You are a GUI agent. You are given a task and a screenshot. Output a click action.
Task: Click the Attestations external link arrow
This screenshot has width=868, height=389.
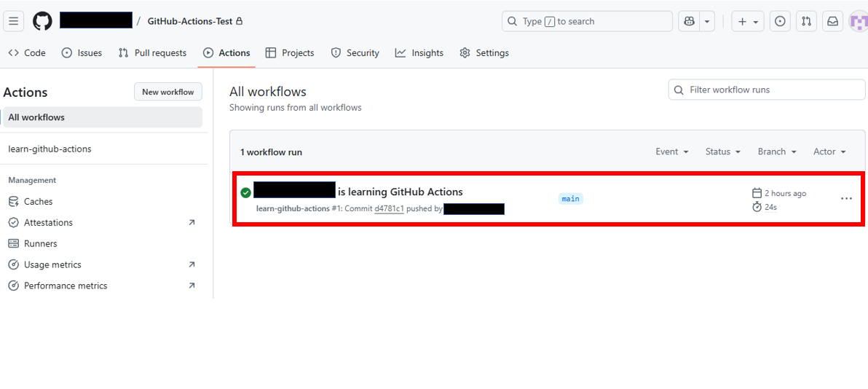pyautogui.click(x=192, y=223)
